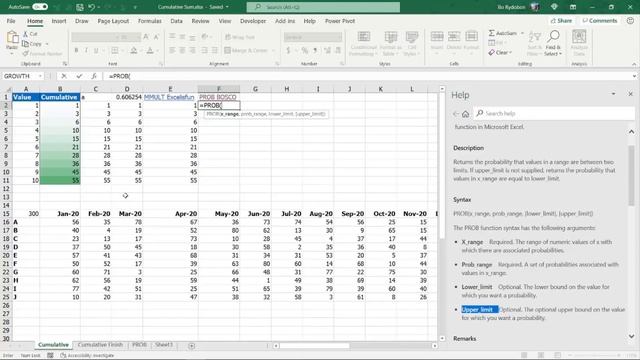Click the worksheet vertical scroll up arrow

click(x=442, y=89)
